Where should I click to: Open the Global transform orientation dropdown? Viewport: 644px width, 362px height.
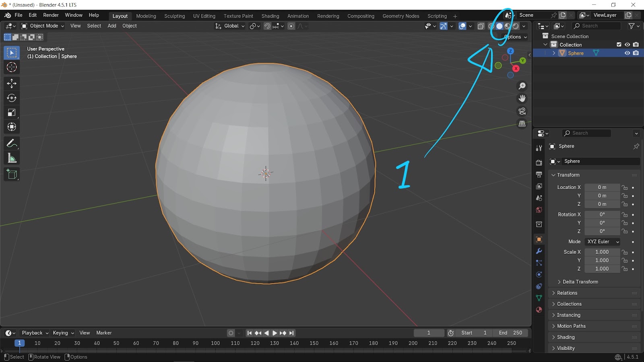pos(230,26)
